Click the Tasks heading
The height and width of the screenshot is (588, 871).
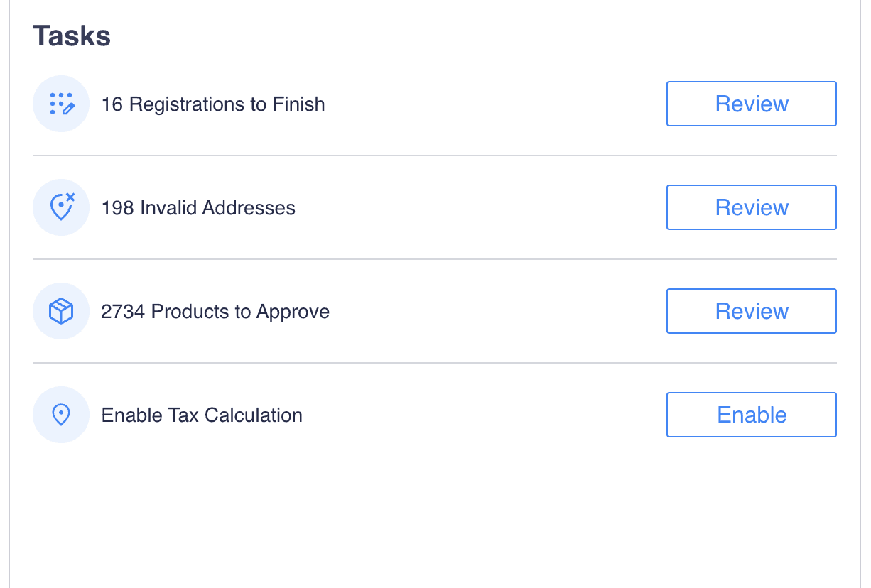72,36
